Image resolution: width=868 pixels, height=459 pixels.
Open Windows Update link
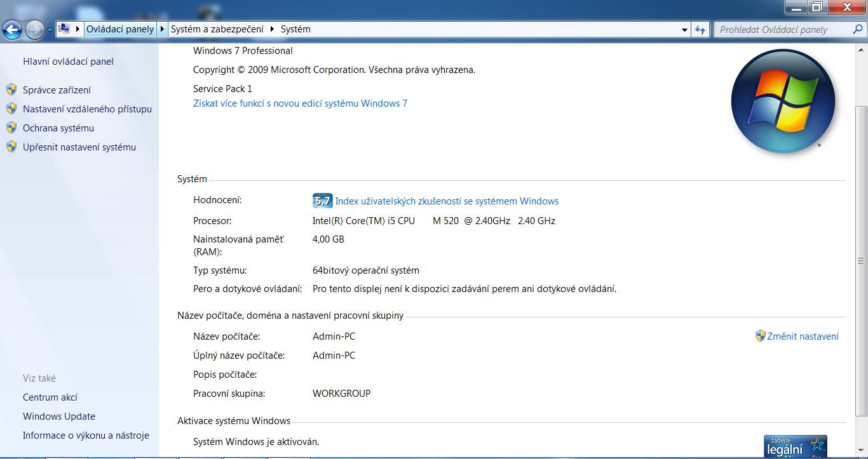[59, 416]
